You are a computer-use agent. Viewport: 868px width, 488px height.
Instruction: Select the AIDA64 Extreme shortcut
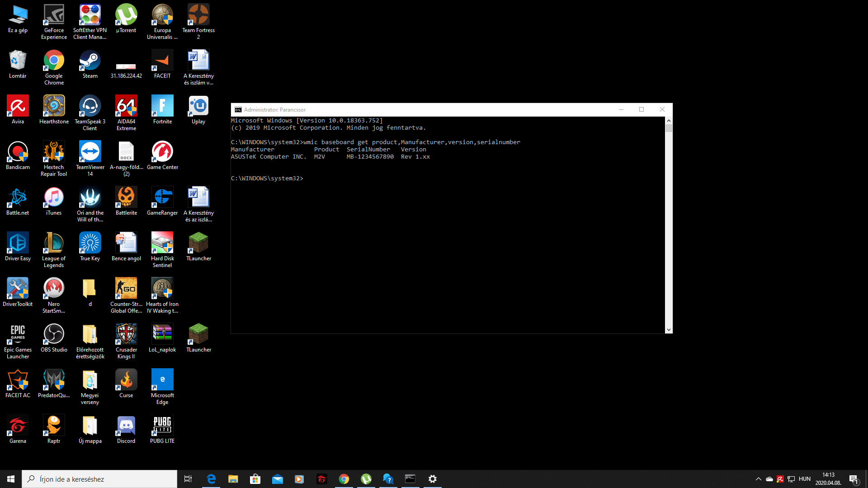click(x=126, y=107)
